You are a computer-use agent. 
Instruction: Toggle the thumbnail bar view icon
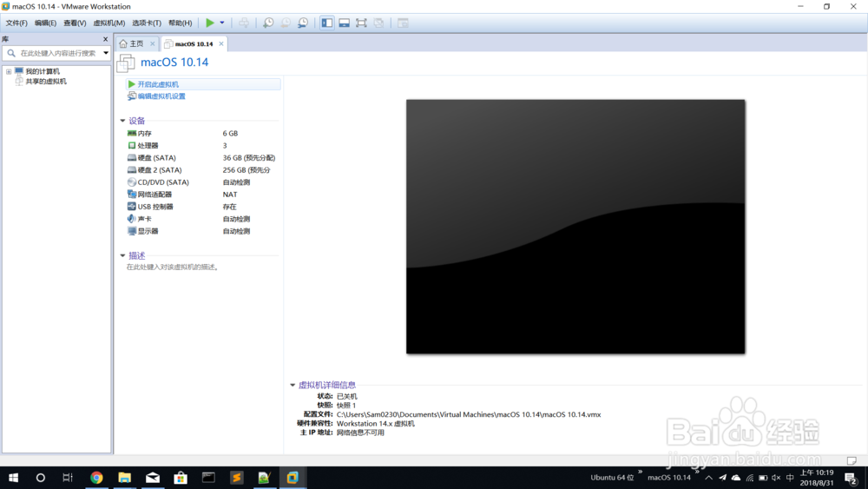pos(345,23)
